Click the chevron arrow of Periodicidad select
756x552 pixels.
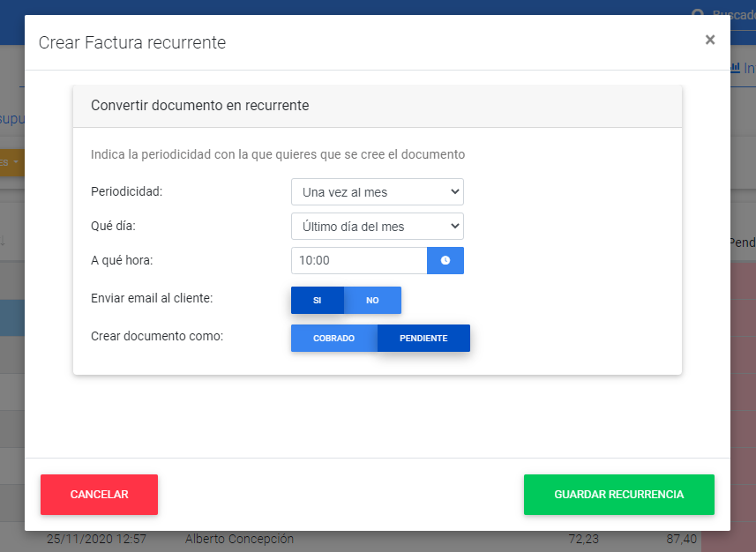pos(454,191)
